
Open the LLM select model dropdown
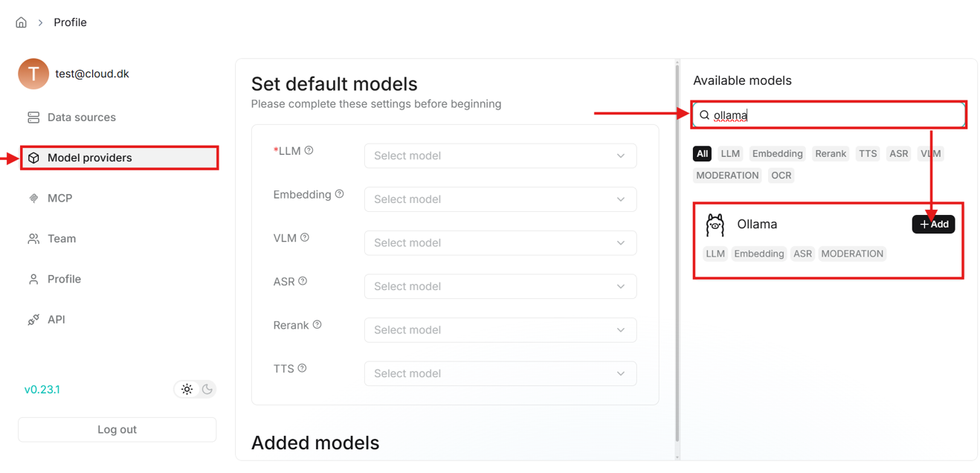500,156
